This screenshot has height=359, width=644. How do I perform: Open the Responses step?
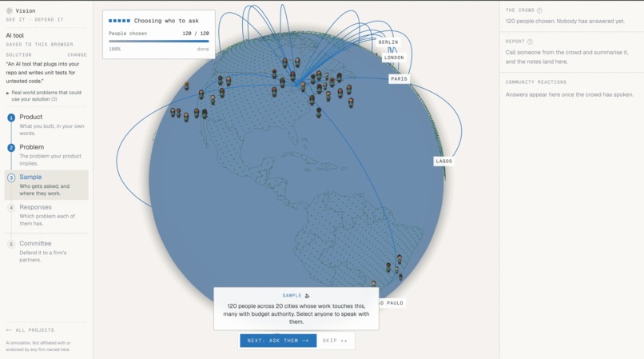click(x=46, y=215)
